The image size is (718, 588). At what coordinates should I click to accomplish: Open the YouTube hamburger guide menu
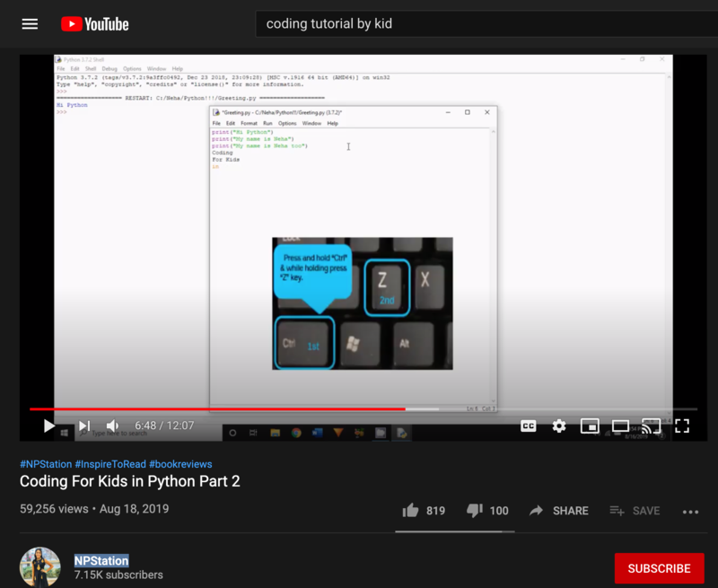pos(30,24)
